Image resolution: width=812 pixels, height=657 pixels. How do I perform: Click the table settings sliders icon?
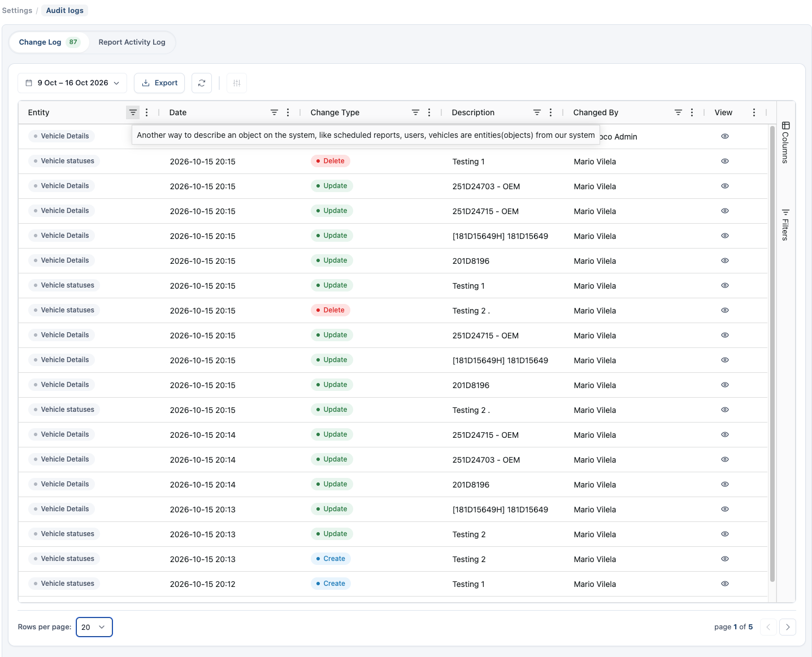237,83
